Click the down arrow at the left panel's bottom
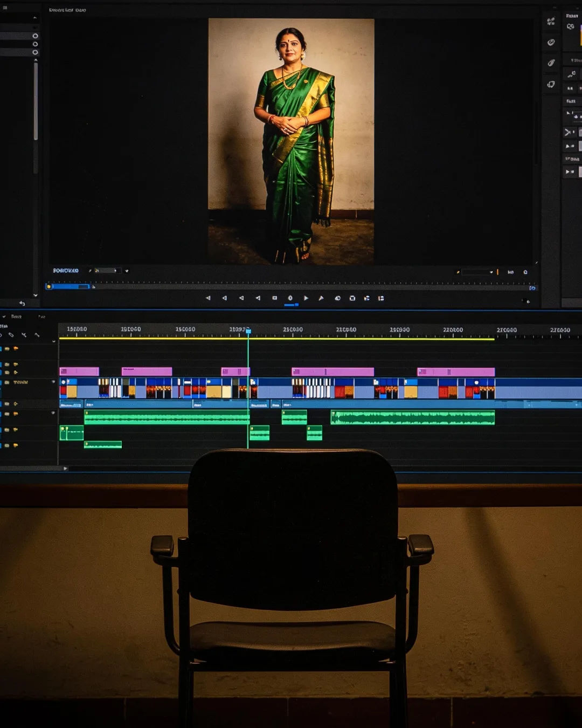 point(36,295)
